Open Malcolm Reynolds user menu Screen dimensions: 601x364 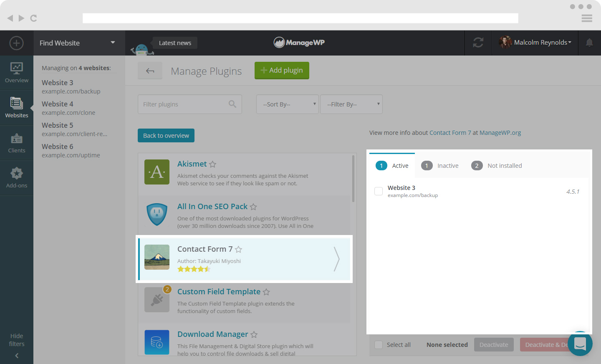543,43
